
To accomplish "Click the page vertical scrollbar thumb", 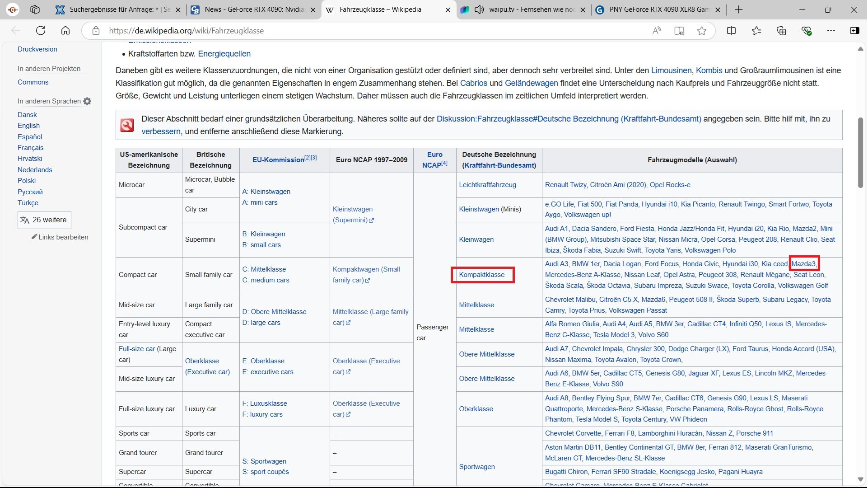I will (x=860, y=153).
